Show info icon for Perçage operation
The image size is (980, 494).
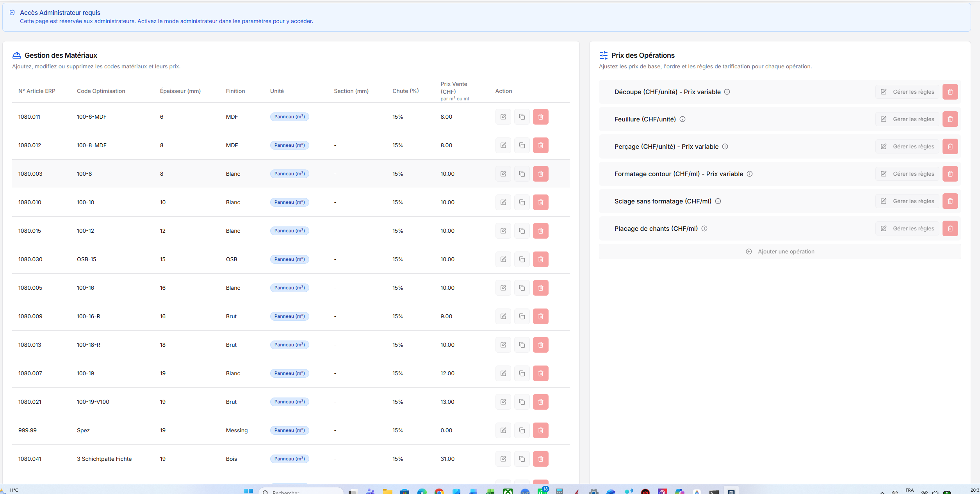pyautogui.click(x=725, y=146)
